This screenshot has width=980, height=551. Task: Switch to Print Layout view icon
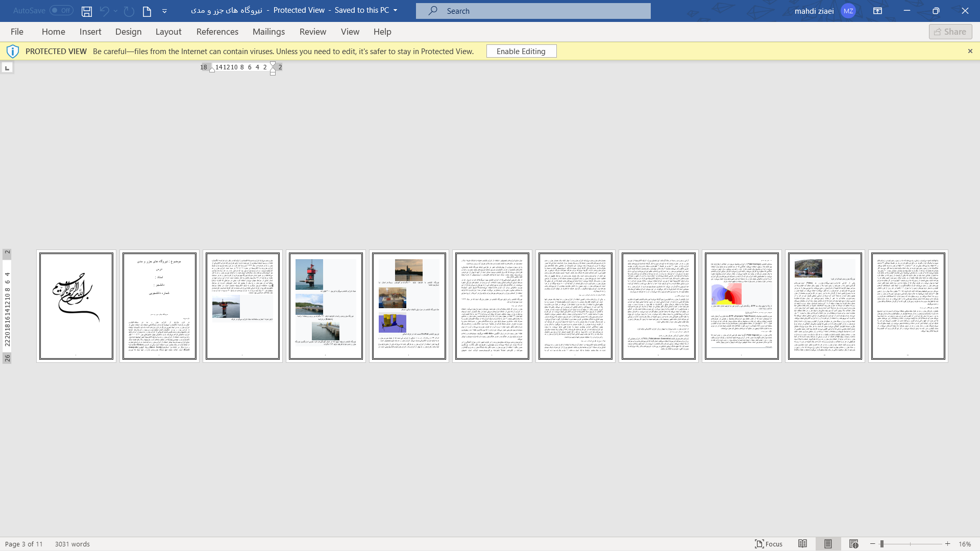click(x=828, y=544)
